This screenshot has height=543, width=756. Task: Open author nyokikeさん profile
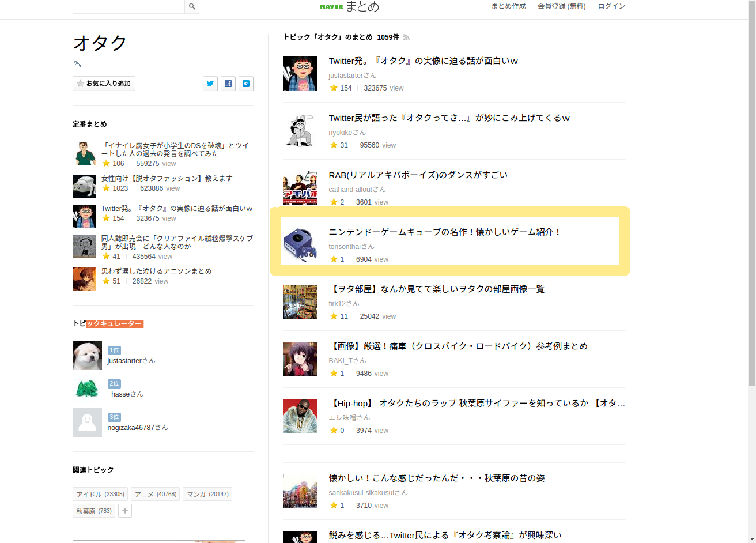click(347, 133)
